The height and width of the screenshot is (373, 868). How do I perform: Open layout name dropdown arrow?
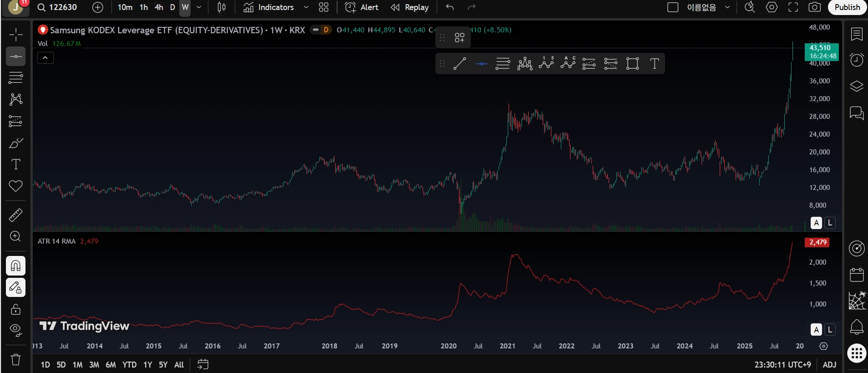727,7
